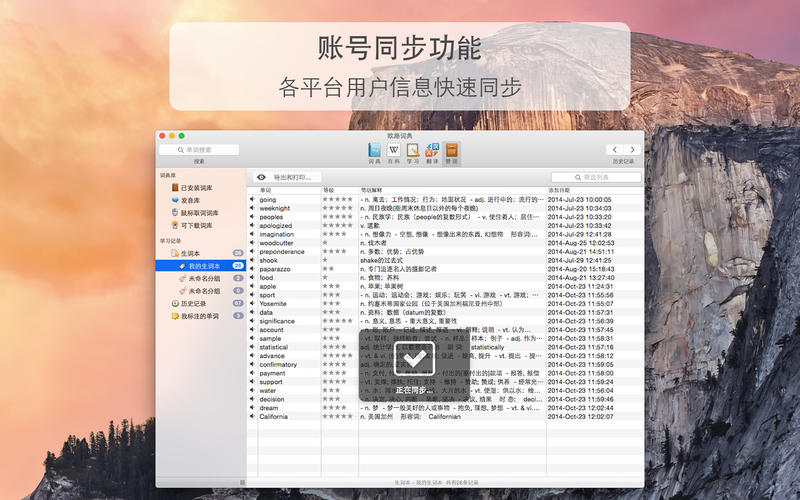The image size is (800, 500).
Task: Select the word 'payment' in the list
Action: pyautogui.click(x=272, y=373)
